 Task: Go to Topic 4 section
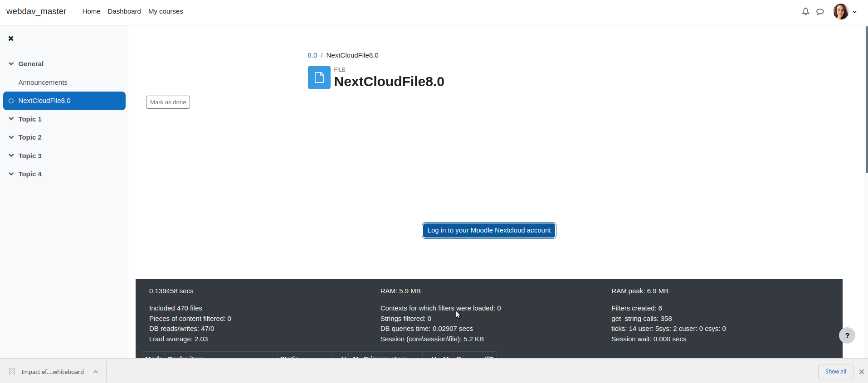pyautogui.click(x=30, y=174)
